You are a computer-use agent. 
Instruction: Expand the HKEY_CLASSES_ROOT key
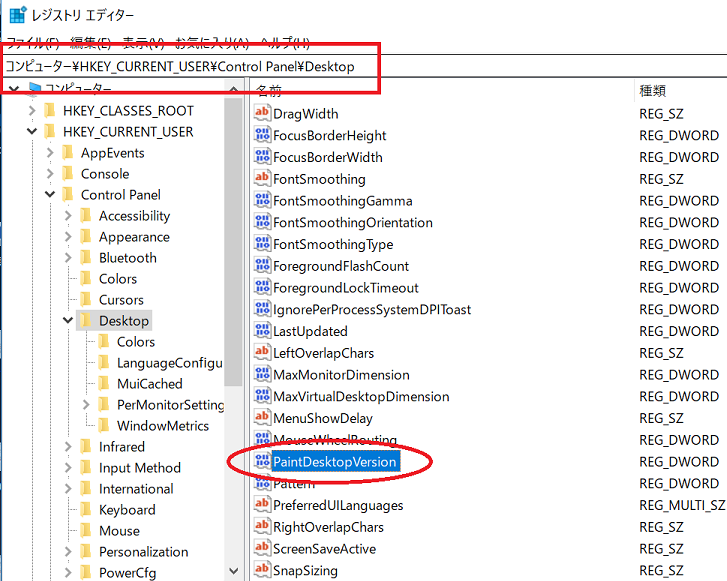[x=32, y=110]
